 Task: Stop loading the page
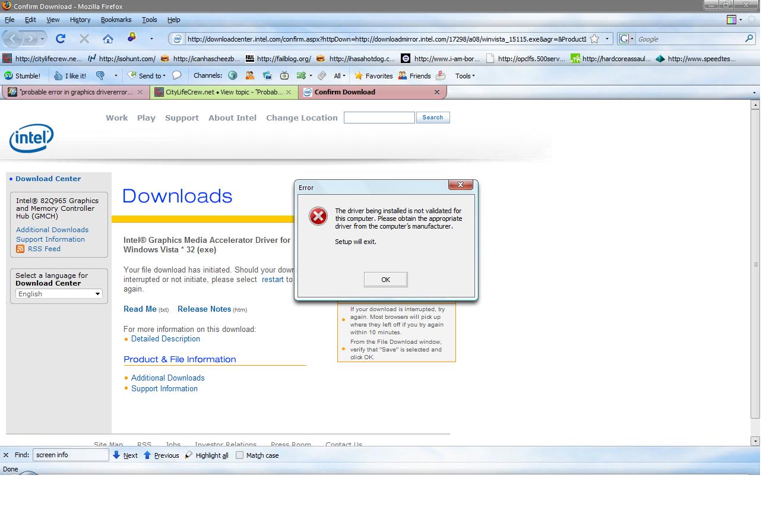coord(84,39)
